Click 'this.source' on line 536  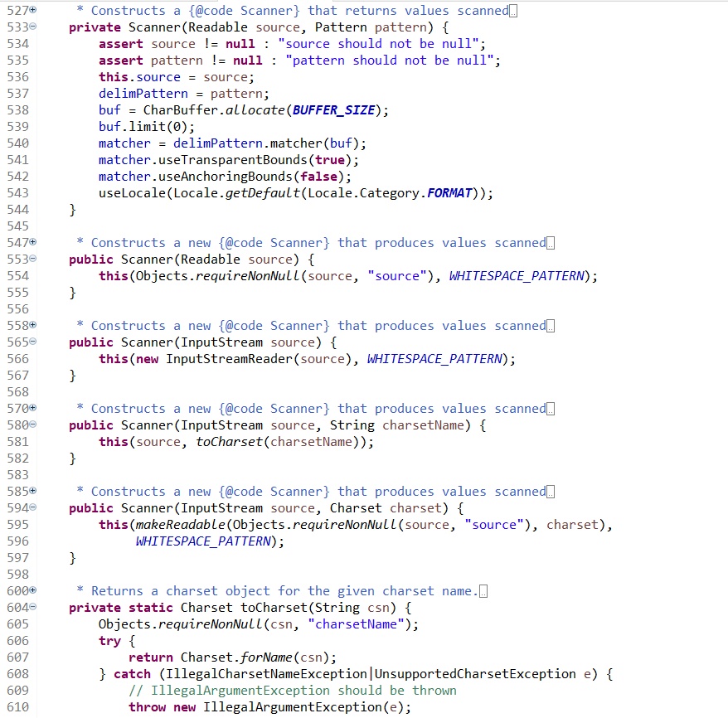[139, 77]
